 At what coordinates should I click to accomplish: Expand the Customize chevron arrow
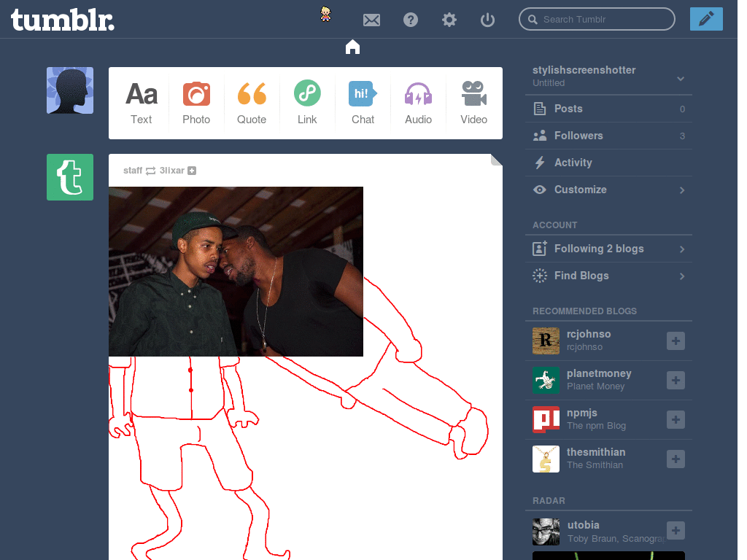click(682, 190)
